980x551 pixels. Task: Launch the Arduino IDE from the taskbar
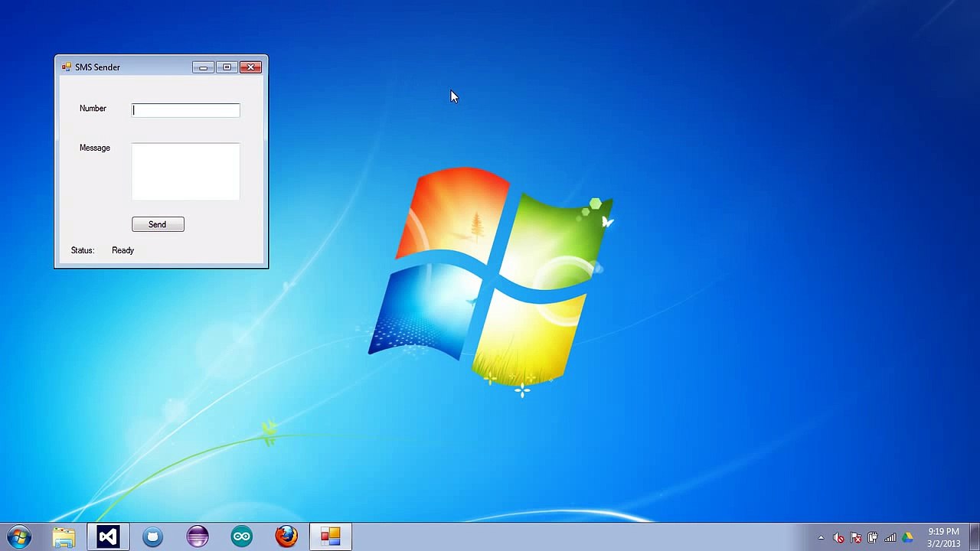(242, 536)
